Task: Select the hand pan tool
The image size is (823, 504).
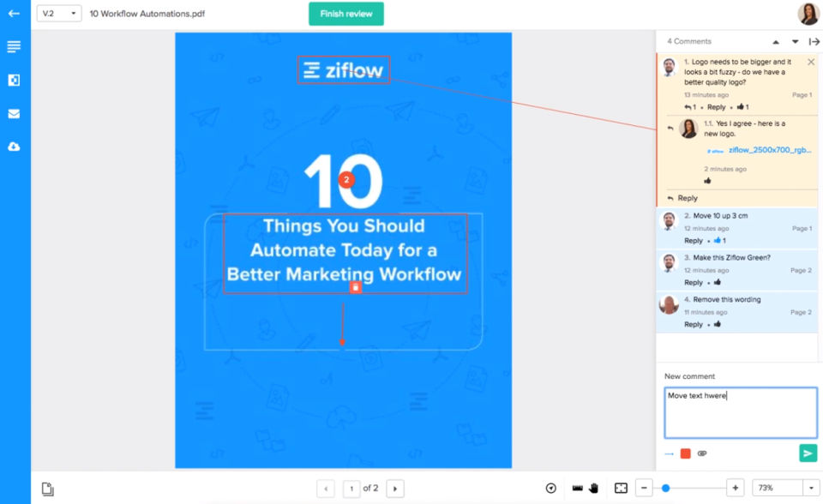Action: pyautogui.click(x=593, y=489)
